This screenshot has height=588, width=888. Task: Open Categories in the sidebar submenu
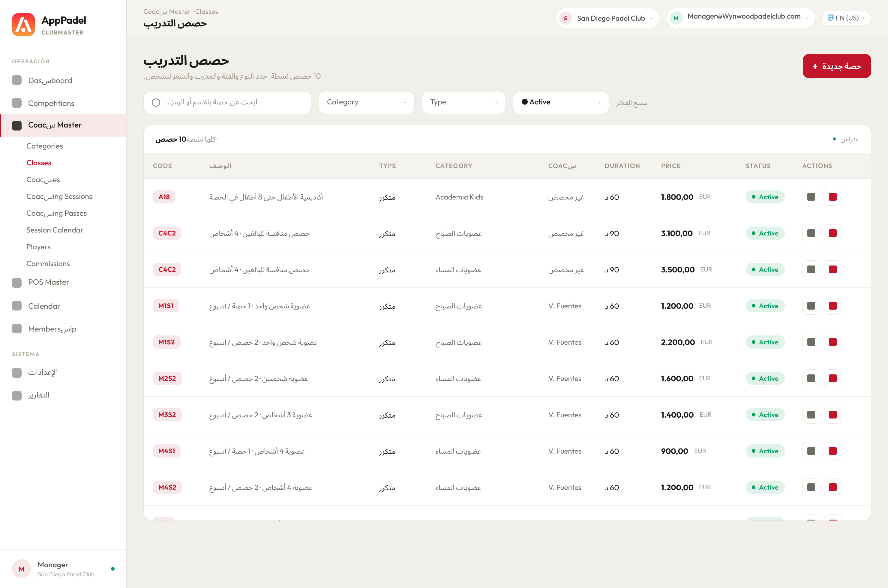[x=45, y=146]
